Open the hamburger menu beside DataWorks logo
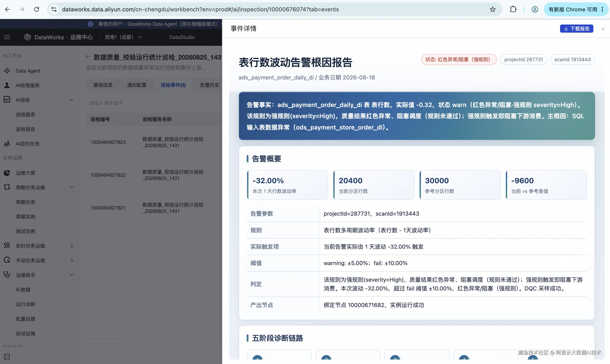 (x=7, y=37)
